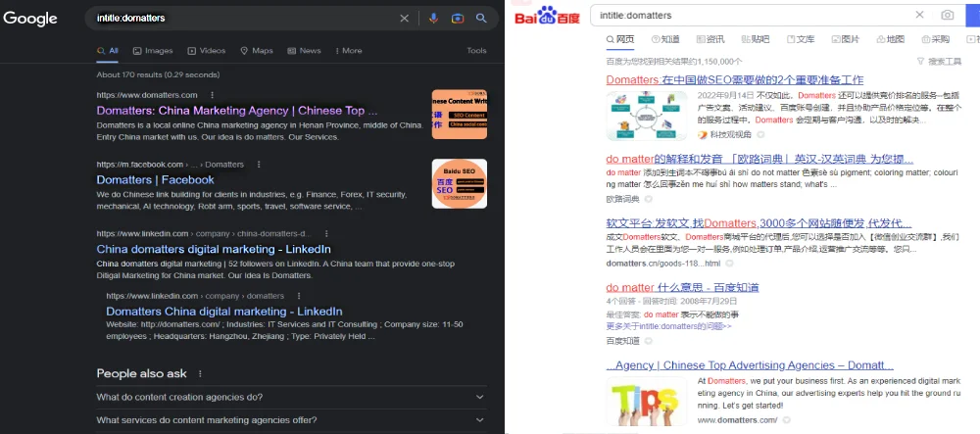Image resolution: width=980 pixels, height=434 pixels.
Task: Click the Baidu logo
Action: pyautogui.click(x=548, y=15)
